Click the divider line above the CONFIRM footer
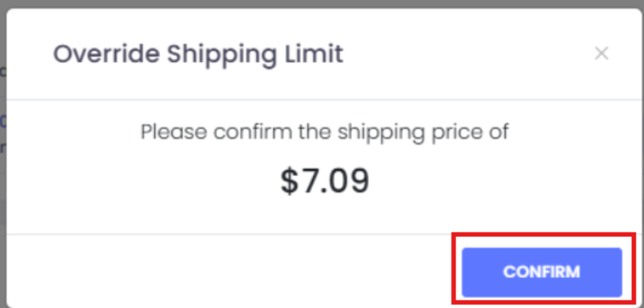Viewport: 644px width, 308px height. pyautogui.click(x=227, y=234)
